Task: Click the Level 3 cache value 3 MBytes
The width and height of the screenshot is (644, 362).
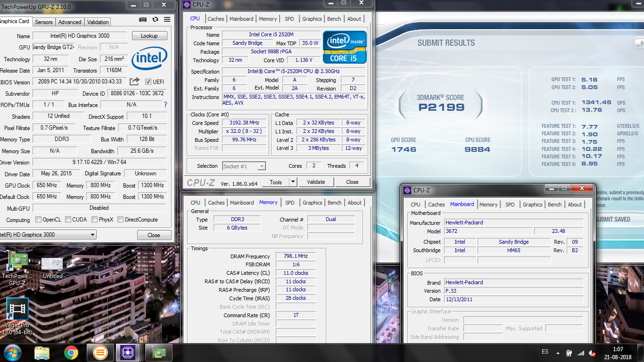Action: click(x=319, y=148)
